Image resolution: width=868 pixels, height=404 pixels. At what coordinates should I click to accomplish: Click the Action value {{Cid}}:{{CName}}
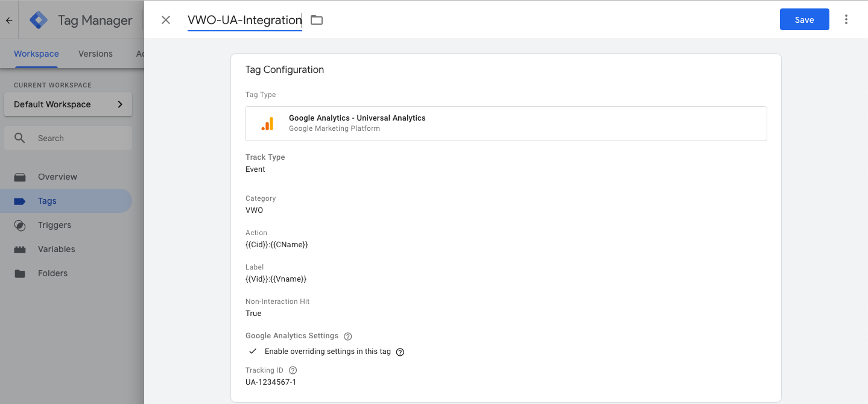(x=277, y=245)
